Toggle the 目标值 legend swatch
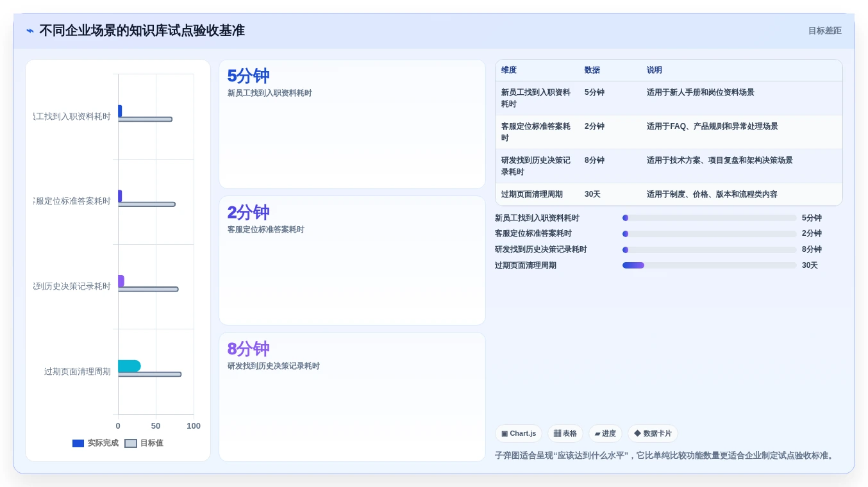Viewport: 868px width, 487px height. pyautogui.click(x=131, y=443)
